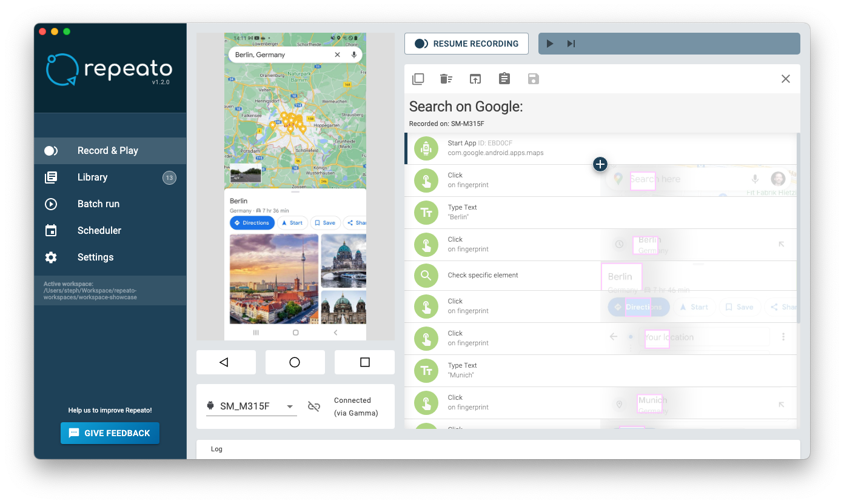Viewport: 844px width, 504px height.
Task: Select the Start App rocket icon
Action: point(426,148)
